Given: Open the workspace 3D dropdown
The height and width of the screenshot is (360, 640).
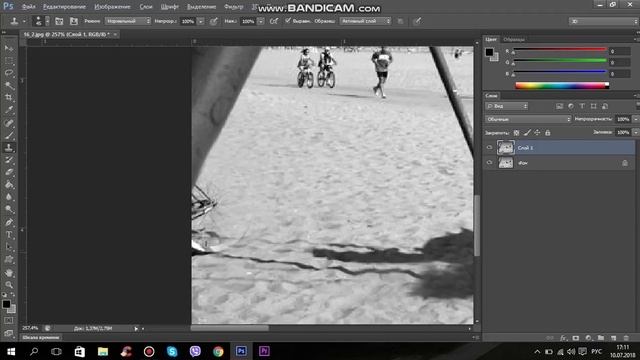Looking at the screenshot, I should (x=603, y=21).
